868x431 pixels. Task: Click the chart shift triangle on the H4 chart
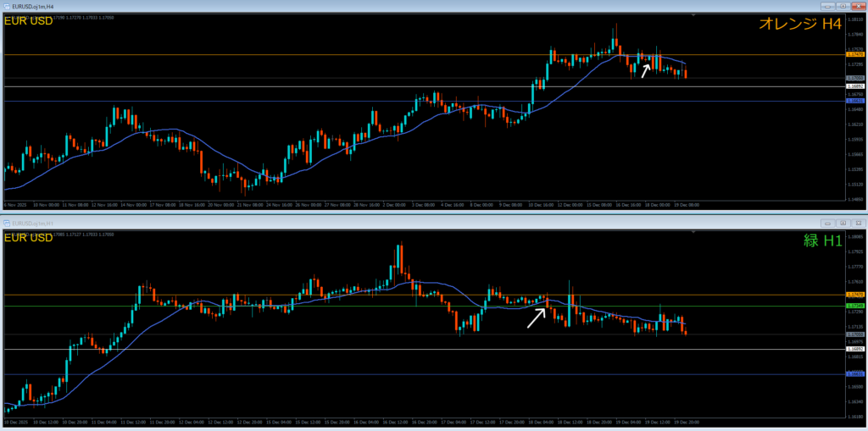coord(694,14)
